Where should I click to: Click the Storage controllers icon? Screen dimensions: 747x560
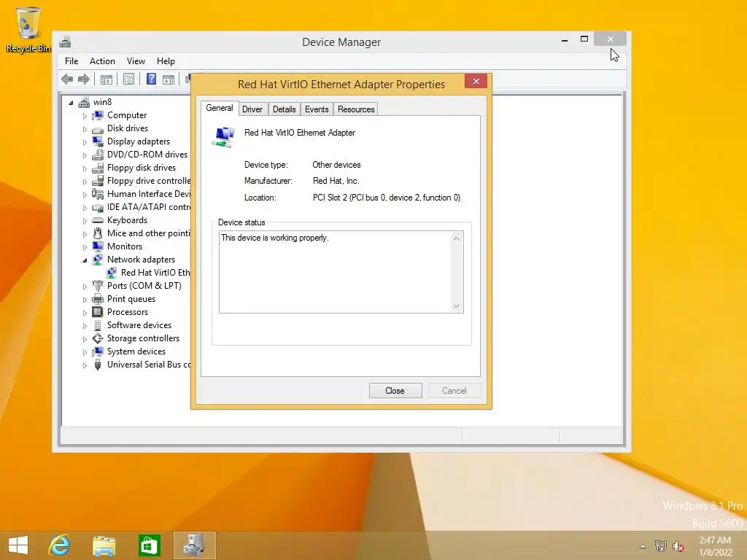coord(98,338)
